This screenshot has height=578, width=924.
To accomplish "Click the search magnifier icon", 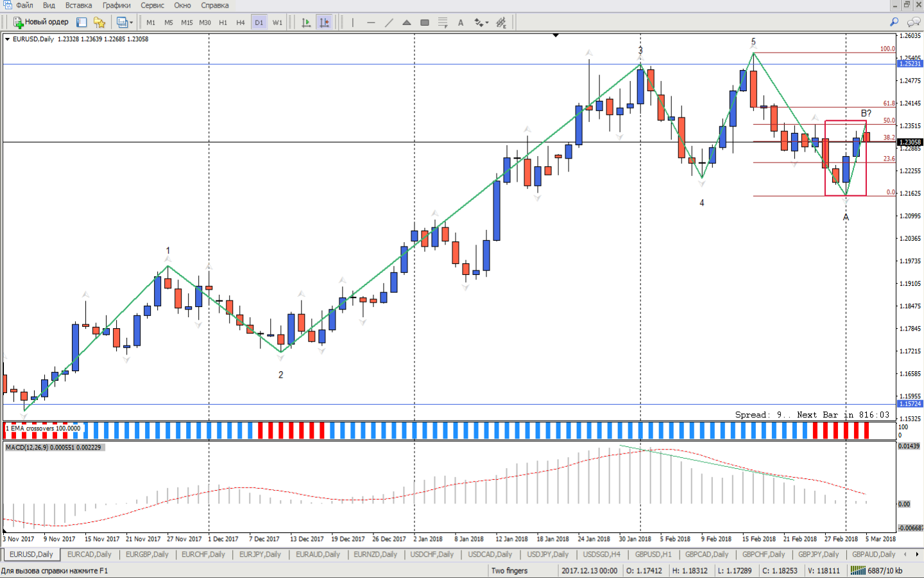I will (894, 22).
